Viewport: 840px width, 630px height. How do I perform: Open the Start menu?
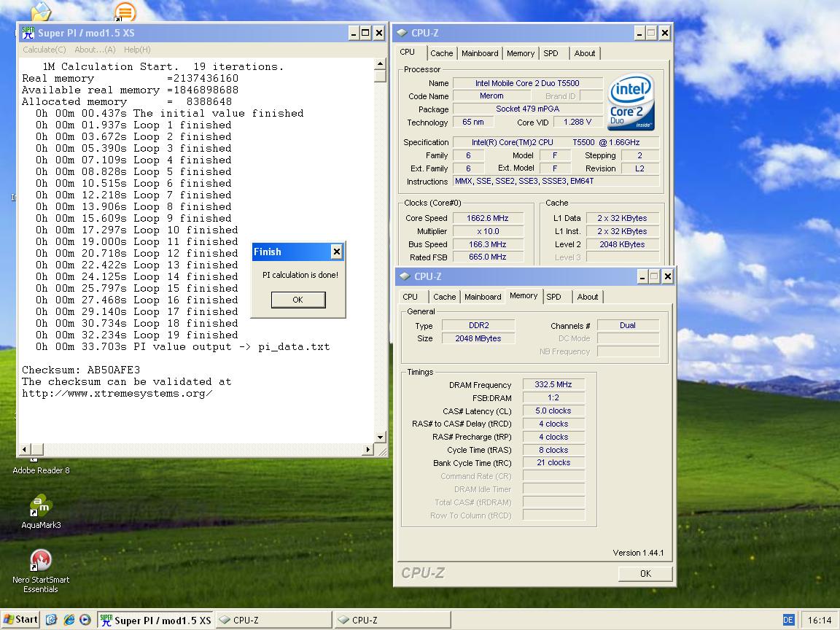click(20, 620)
